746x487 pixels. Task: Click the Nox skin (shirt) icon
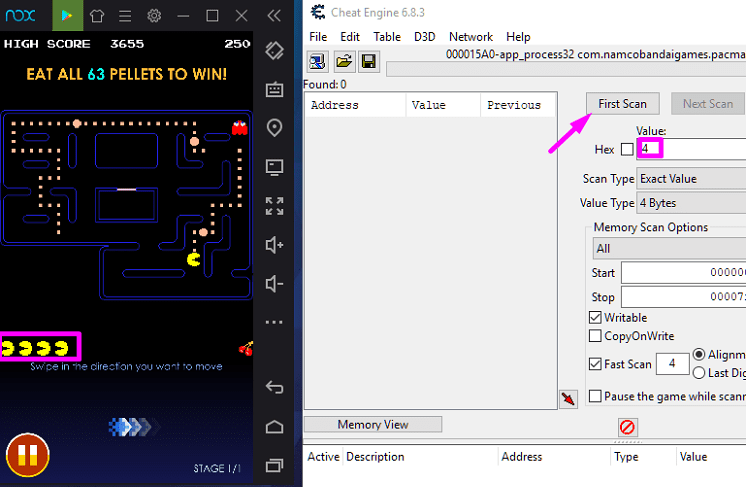click(97, 16)
